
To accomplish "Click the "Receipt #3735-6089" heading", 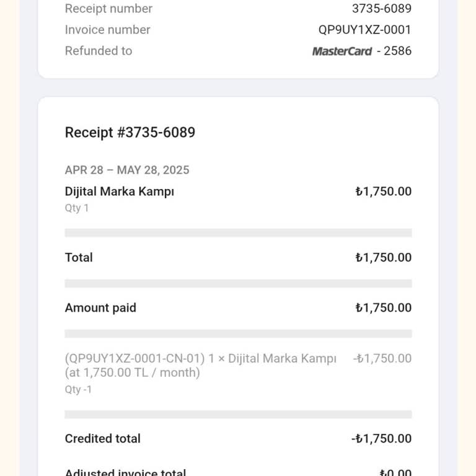I will click(x=130, y=132).
